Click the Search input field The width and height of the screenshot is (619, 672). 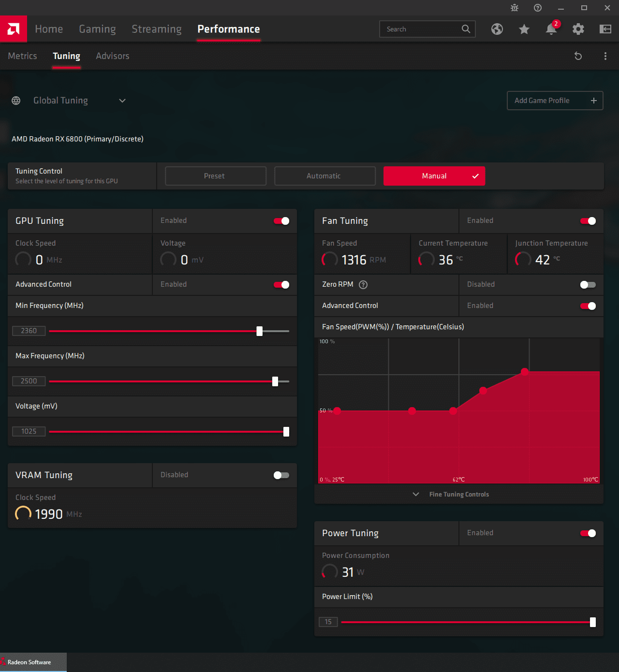[427, 29]
